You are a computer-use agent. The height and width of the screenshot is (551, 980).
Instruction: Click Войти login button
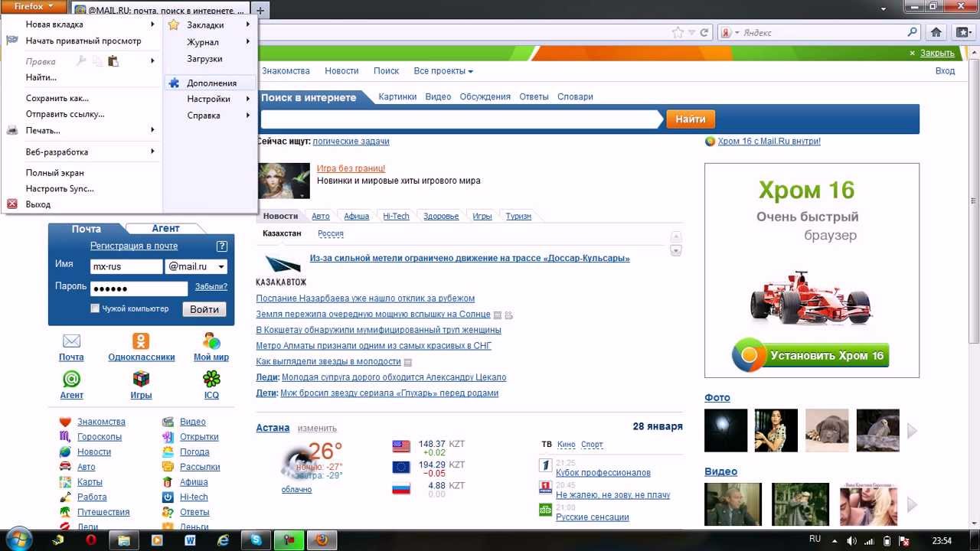204,309
